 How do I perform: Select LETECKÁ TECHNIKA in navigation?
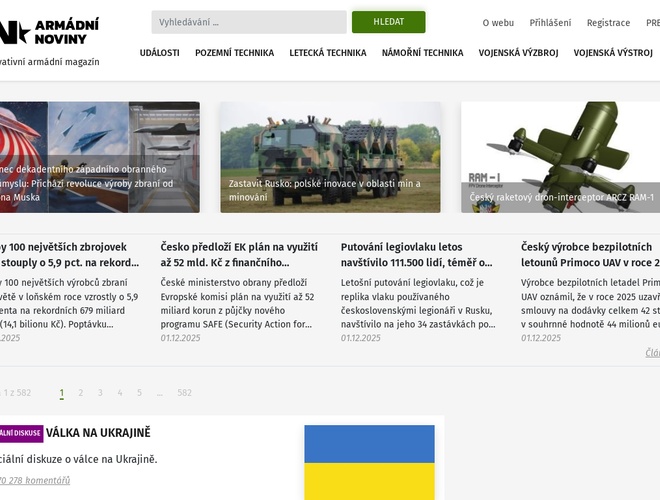(328, 53)
